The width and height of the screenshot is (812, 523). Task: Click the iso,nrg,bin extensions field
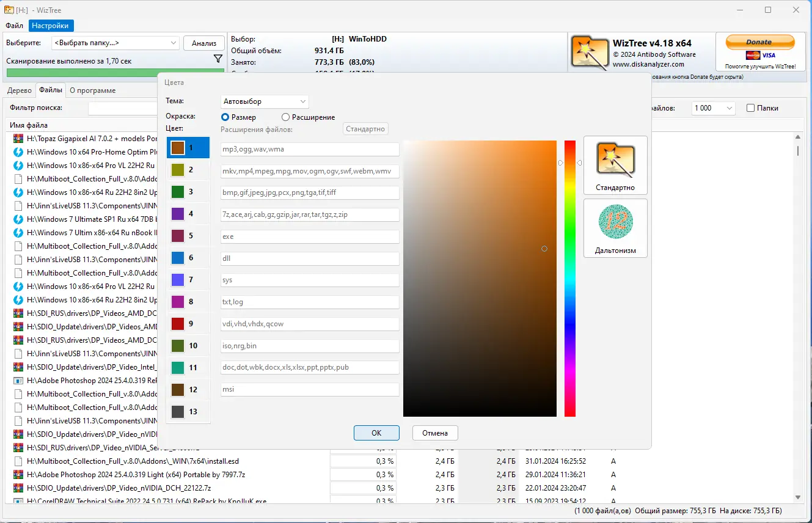pyautogui.click(x=310, y=346)
